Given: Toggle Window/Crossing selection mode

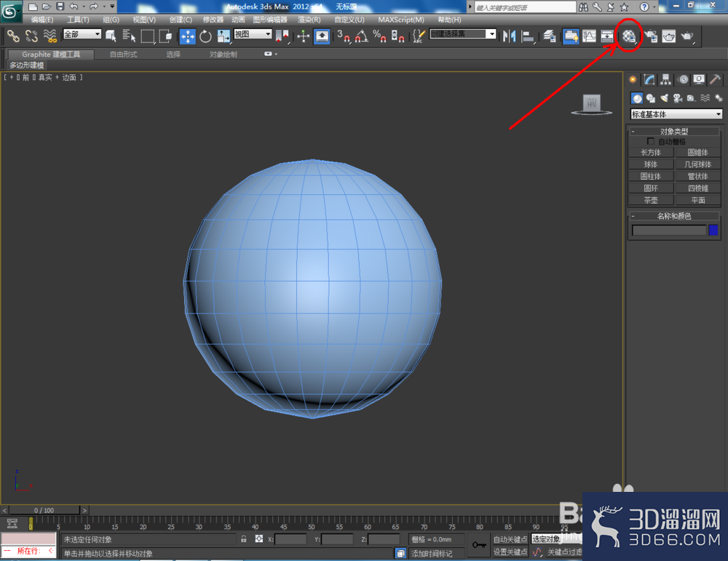Looking at the screenshot, I should 165,36.
